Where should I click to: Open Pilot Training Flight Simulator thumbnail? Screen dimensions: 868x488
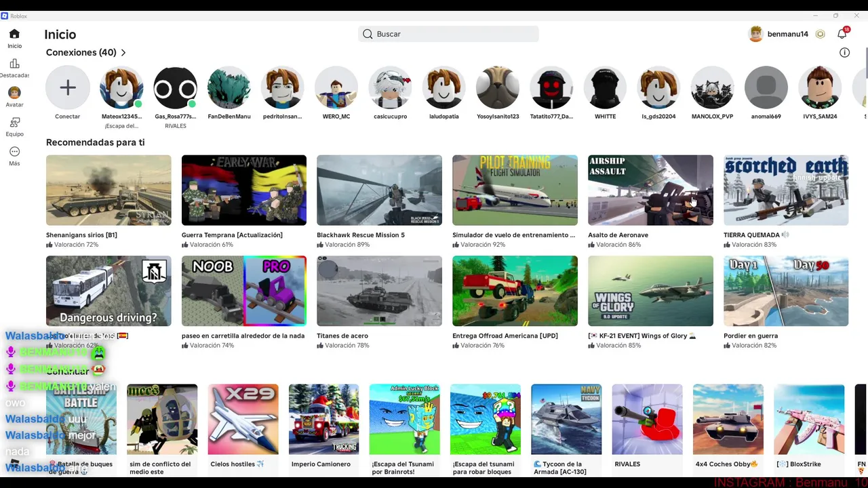pyautogui.click(x=515, y=190)
